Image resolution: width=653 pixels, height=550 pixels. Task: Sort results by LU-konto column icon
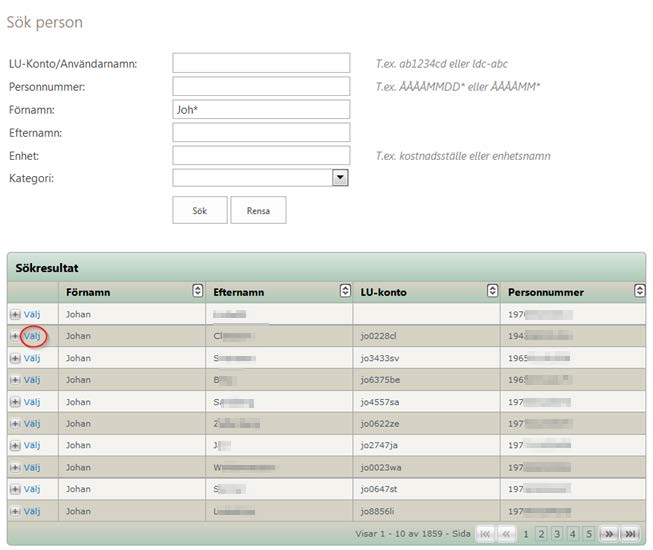tap(492, 290)
